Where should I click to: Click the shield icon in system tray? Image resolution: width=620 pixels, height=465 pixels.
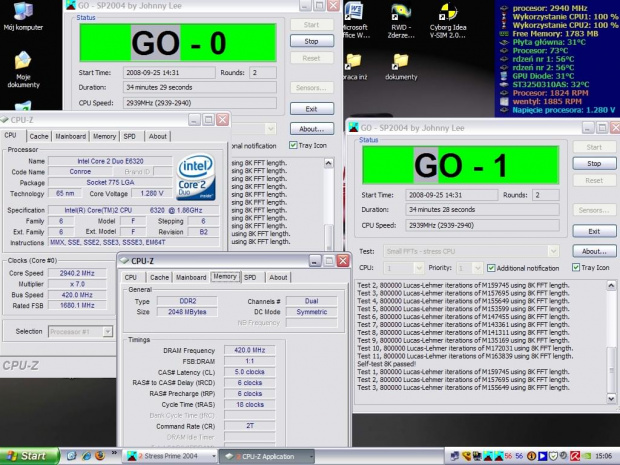[x=553, y=456]
